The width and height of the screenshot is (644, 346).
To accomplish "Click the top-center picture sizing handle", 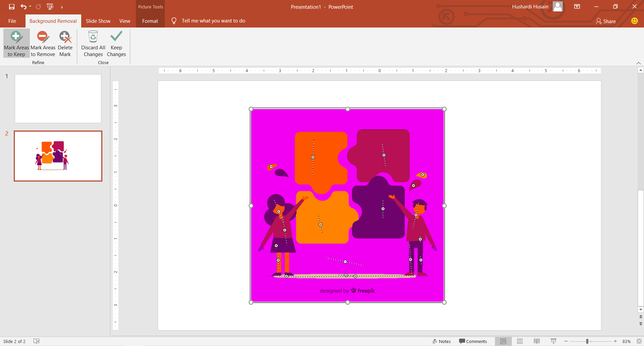I will pos(348,109).
